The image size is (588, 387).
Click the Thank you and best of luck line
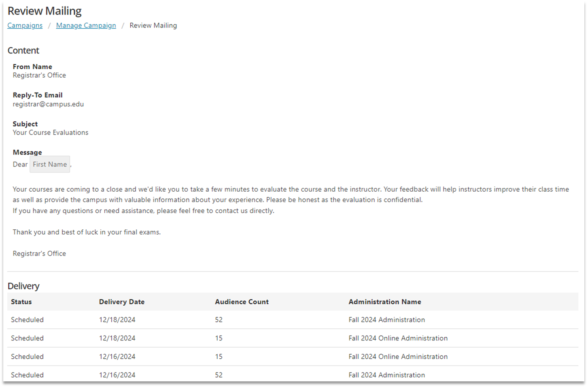click(x=87, y=232)
